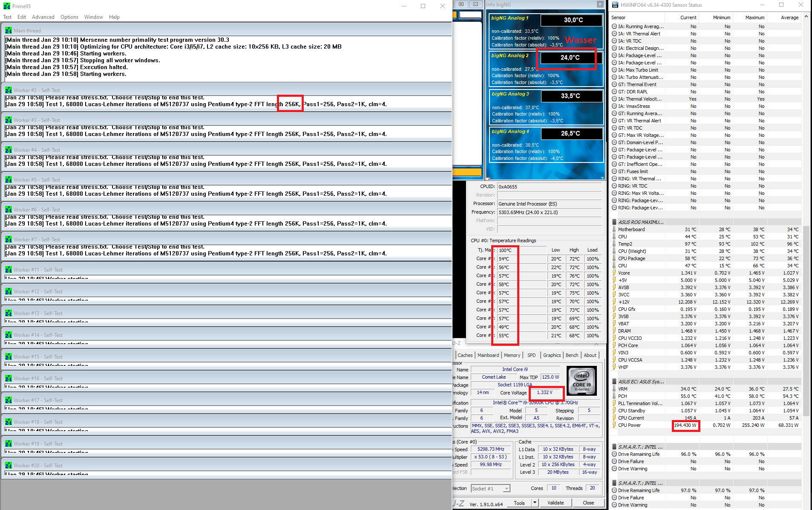This screenshot has width=812, height=510.
Task: Open the Socket #1 selection dropdown
Action: [490, 489]
